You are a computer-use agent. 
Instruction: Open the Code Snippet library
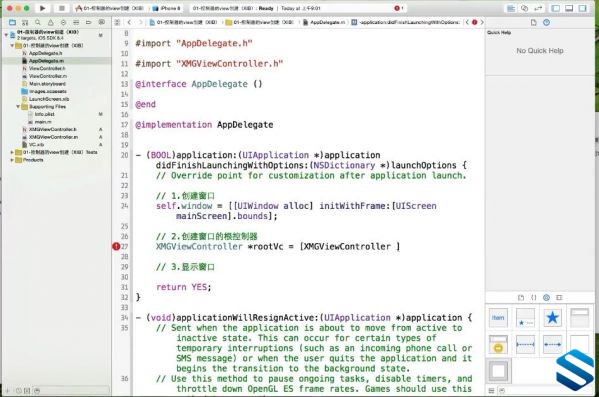click(x=534, y=298)
